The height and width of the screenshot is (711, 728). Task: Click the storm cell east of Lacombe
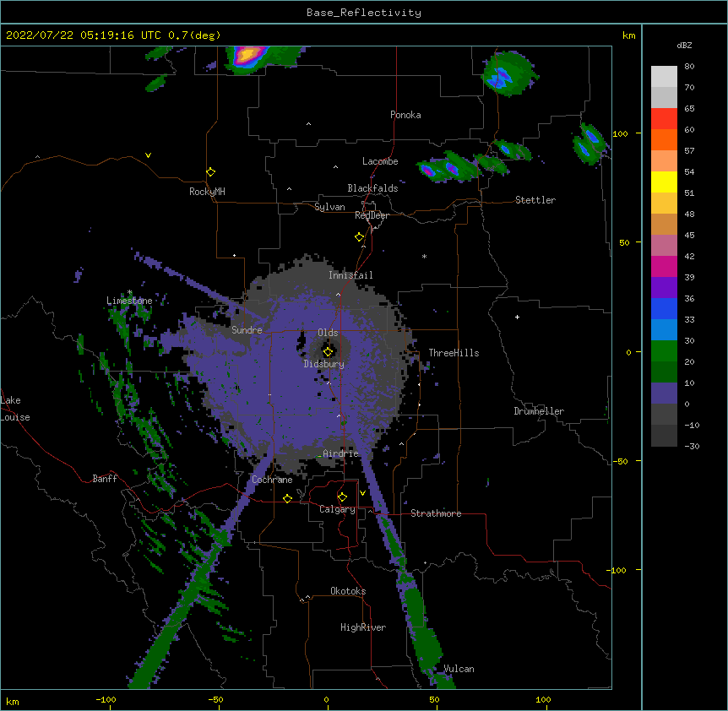[448, 168]
